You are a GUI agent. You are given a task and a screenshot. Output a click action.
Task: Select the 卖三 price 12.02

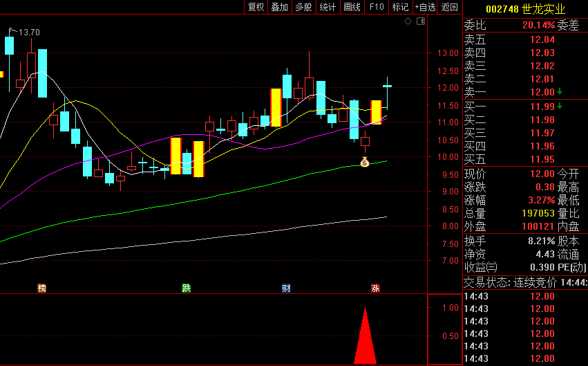pyautogui.click(x=542, y=66)
